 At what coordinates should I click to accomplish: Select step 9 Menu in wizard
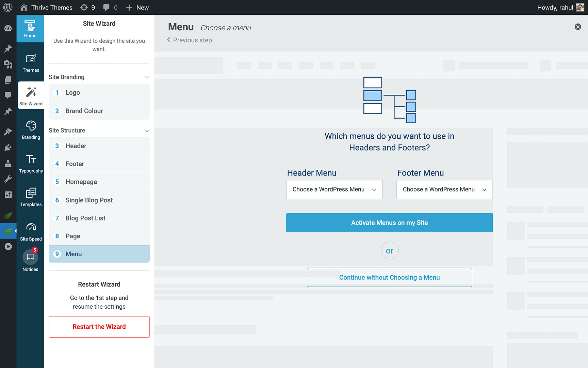click(99, 254)
